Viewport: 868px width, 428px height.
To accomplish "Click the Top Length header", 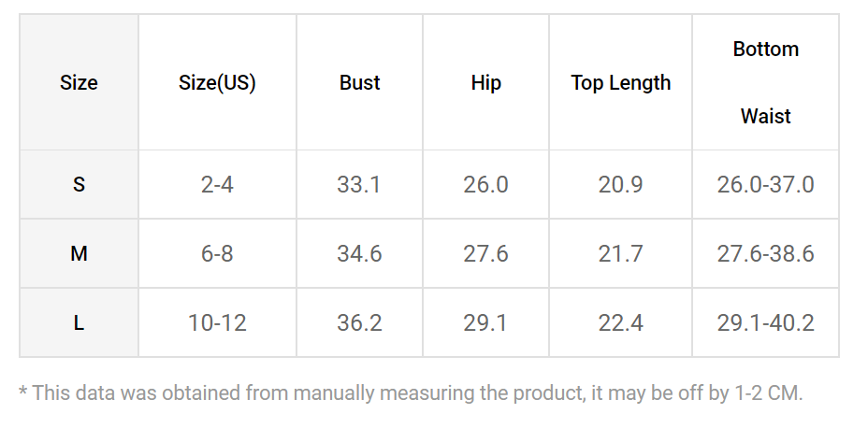I will (620, 82).
